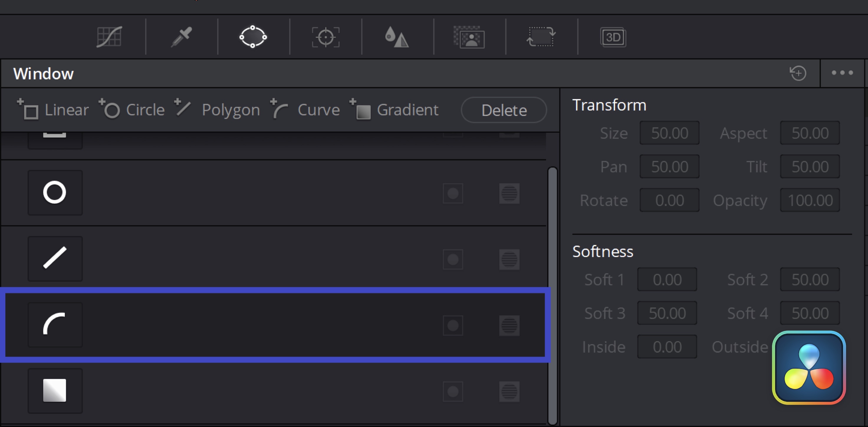868x427 pixels.
Task: Click the Delete window button
Action: point(504,110)
